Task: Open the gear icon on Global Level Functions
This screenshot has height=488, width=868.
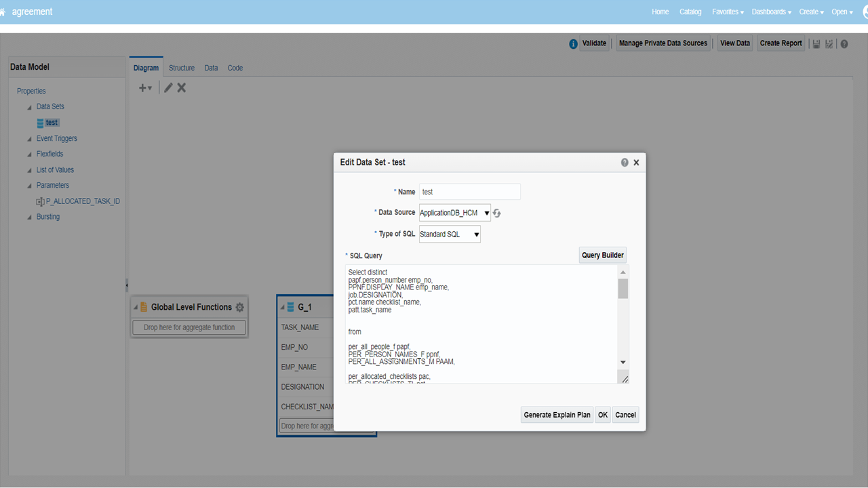Action: (x=239, y=307)
